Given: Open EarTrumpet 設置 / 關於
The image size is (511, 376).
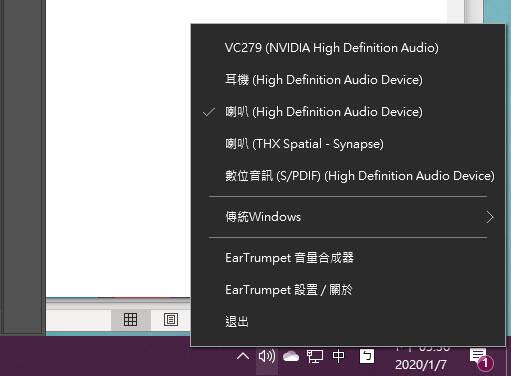Looking at the screenshot, I should click(x=348, y=290).
